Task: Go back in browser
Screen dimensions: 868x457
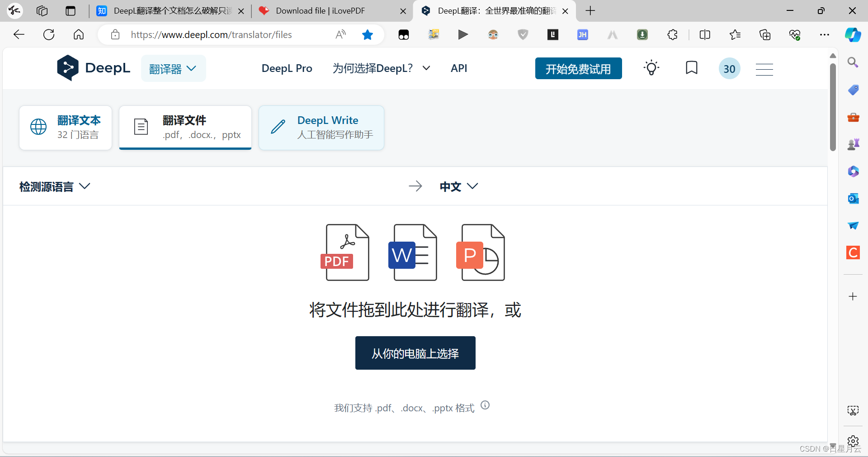Action: point(19,34)
